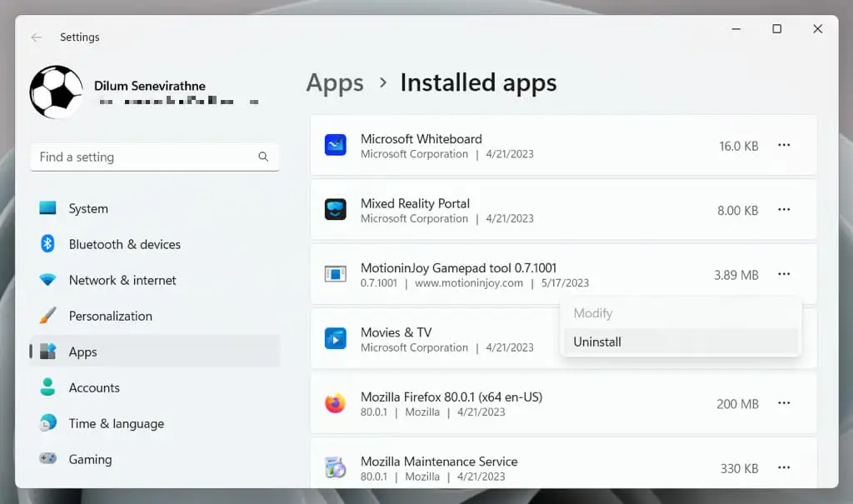The height and width of the screenshot is (504, 853).
Task: Click the back arrow button
Action: (37, 37)
